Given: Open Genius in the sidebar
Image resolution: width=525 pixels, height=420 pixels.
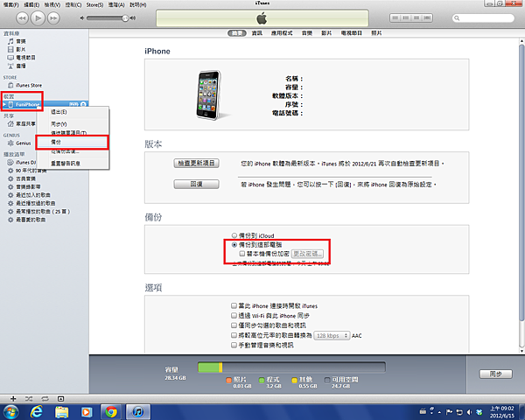Looking at the screenshot, I should tap(23, 143).
